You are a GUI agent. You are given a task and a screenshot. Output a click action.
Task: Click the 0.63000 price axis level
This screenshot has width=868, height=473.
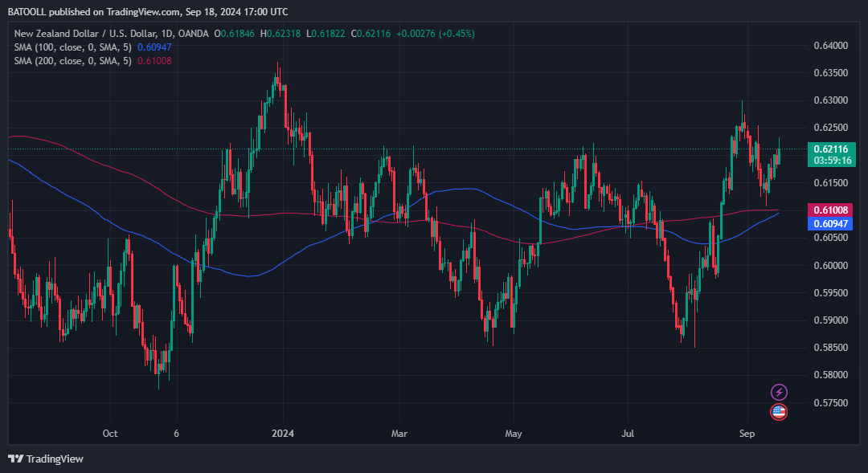(831, 100)
